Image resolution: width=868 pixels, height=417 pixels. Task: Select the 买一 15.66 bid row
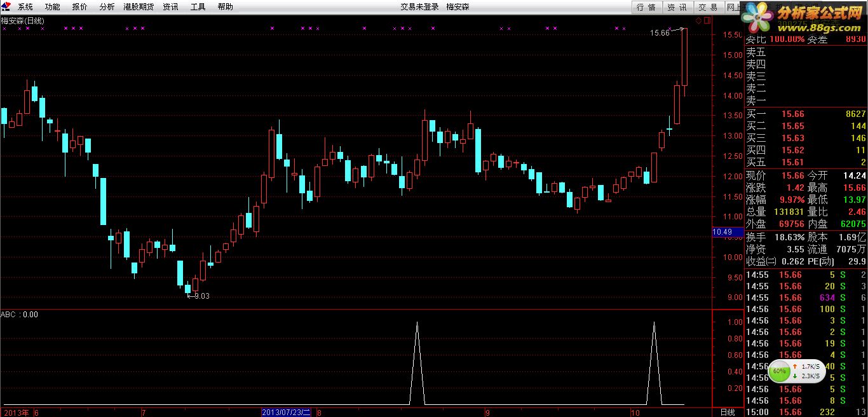click(x=806, y=114)
